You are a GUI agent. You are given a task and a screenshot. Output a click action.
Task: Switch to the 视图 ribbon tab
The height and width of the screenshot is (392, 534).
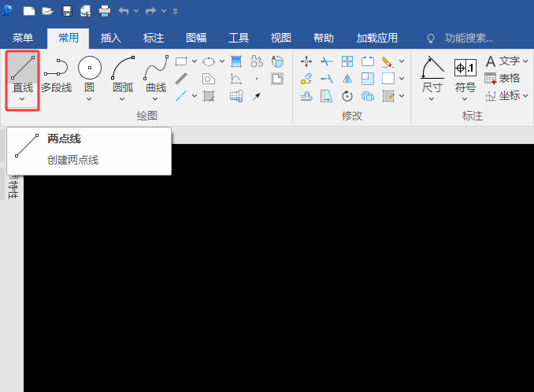281,38
